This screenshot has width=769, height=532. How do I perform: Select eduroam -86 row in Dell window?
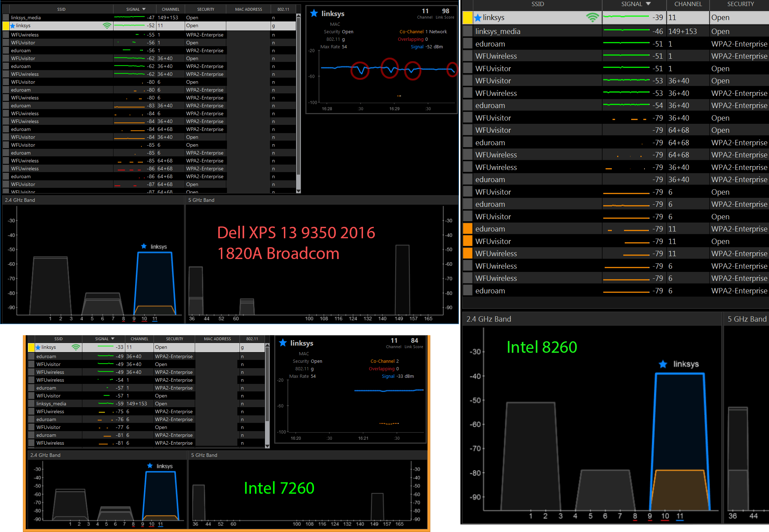pos(149,176)
